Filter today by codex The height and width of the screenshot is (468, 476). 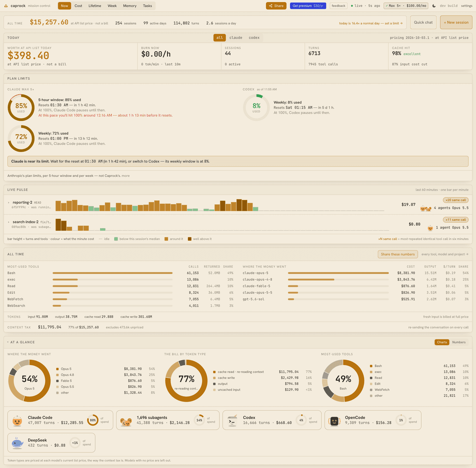[254, 37]
